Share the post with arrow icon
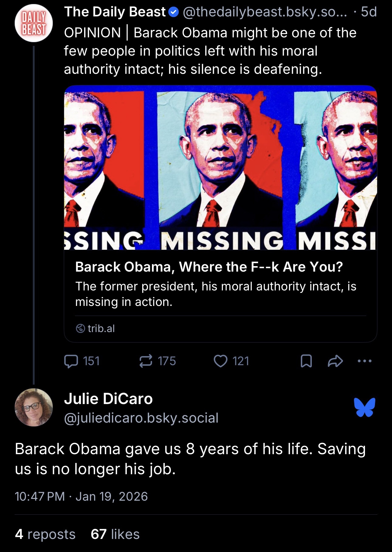392x552 pixels. coord(335,361)
